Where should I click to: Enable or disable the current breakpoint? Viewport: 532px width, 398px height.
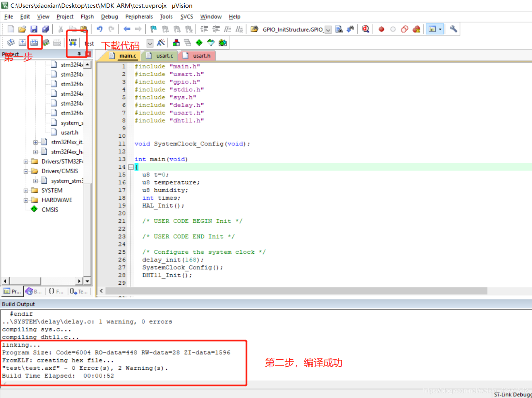point(393,29)
